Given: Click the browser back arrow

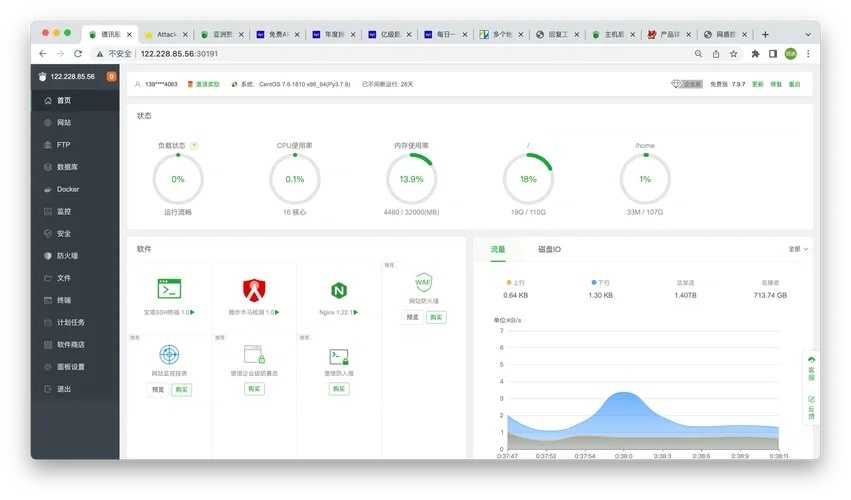Looking at the screenshot, I should (x=43, y=54).
